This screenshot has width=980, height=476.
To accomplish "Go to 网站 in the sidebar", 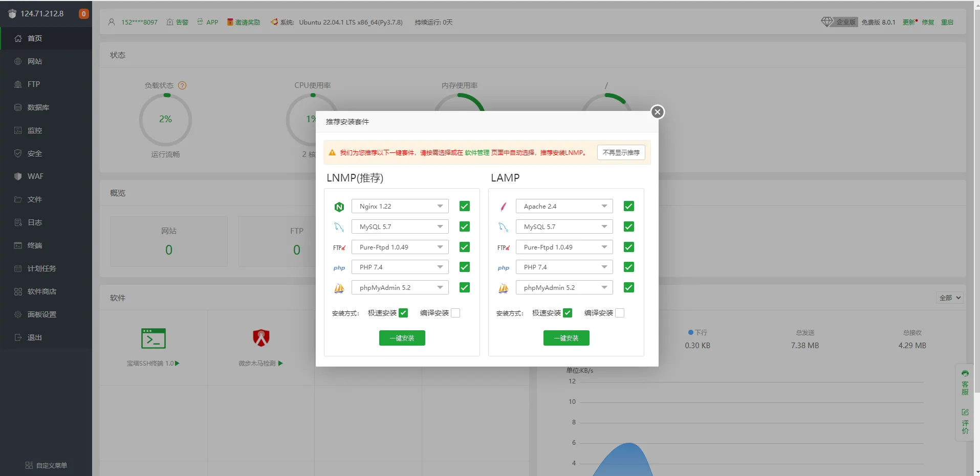I will click(x=46, y=61).
